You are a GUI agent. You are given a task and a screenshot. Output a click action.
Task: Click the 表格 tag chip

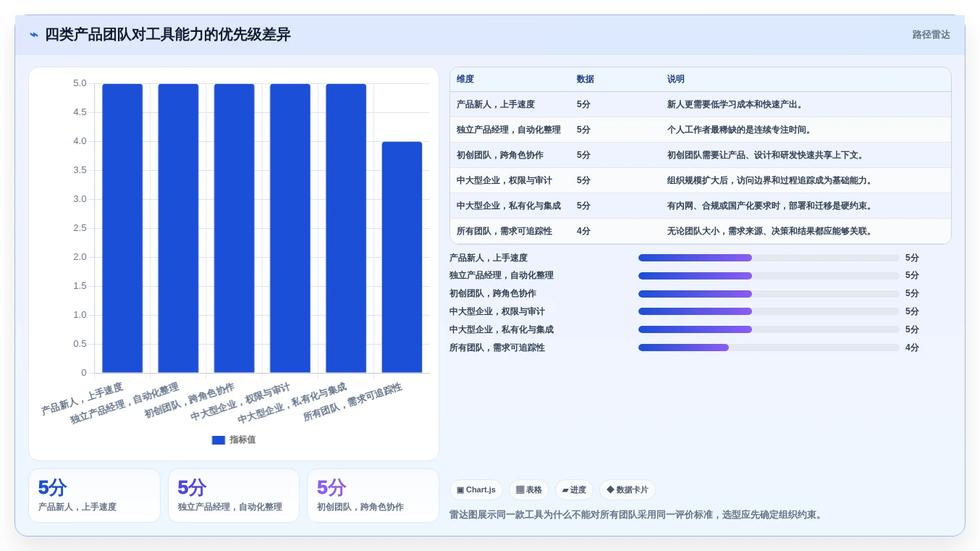[529, 490]
